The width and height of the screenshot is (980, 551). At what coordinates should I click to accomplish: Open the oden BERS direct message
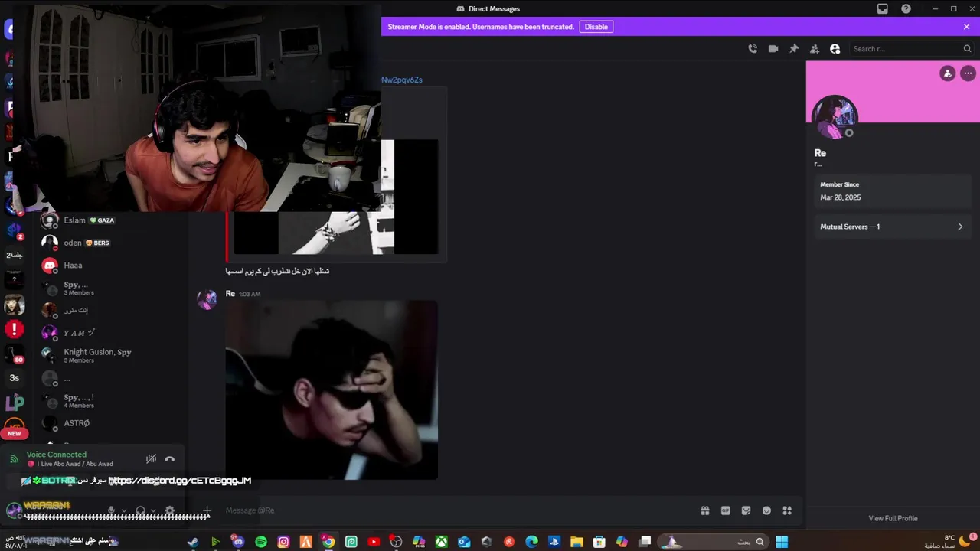[x=111, y=243]
